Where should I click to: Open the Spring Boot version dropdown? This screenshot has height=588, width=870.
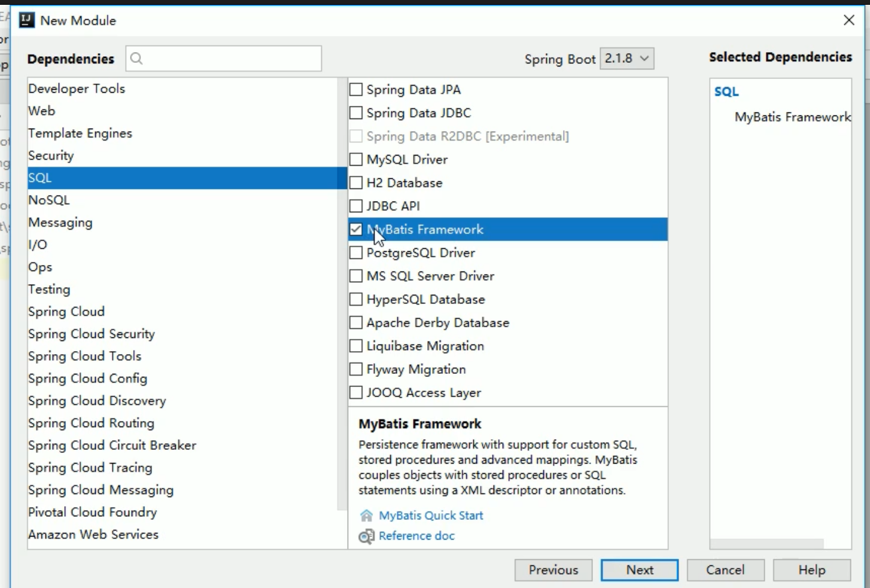tap(626, 59)
